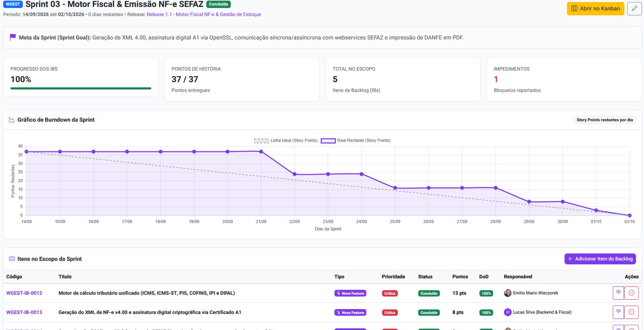Click 37 / 37 story points value
Image resolution: width=644 pixels, height=330 pixels.
(185, 80)
